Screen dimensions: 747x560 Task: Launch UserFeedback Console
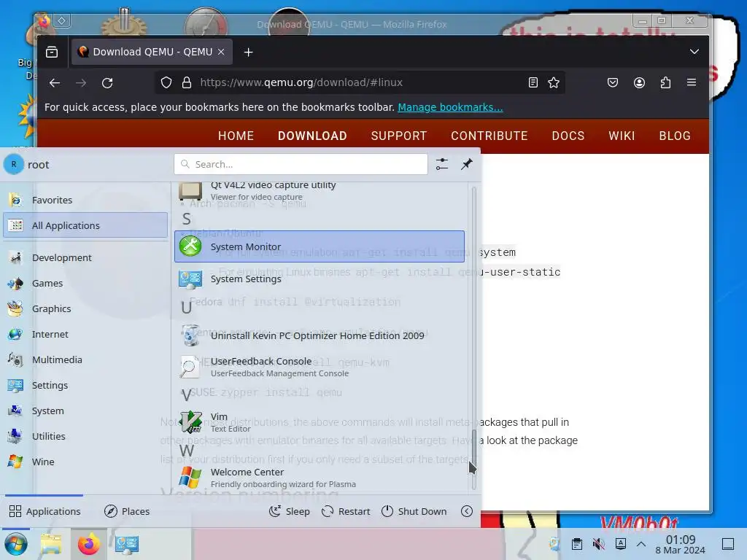[x=320, y=367]
